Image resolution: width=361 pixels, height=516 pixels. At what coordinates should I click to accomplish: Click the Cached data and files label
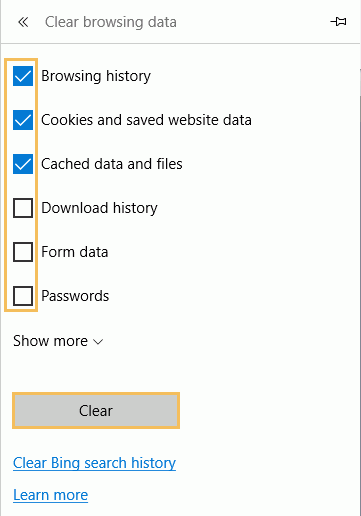[112, 164]
